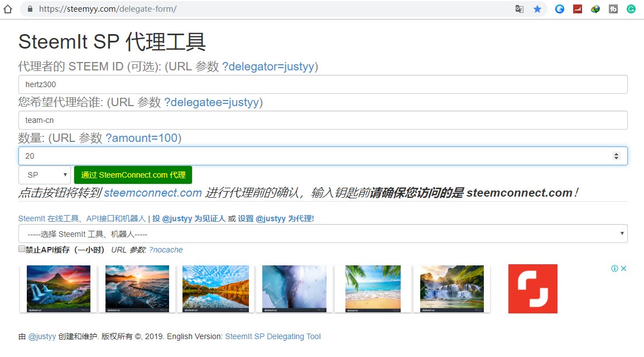This screenshot has width=644, height=357.
Task: Click the rocky beach sunset ad thumbnail
Action: (x=137, y=289)
